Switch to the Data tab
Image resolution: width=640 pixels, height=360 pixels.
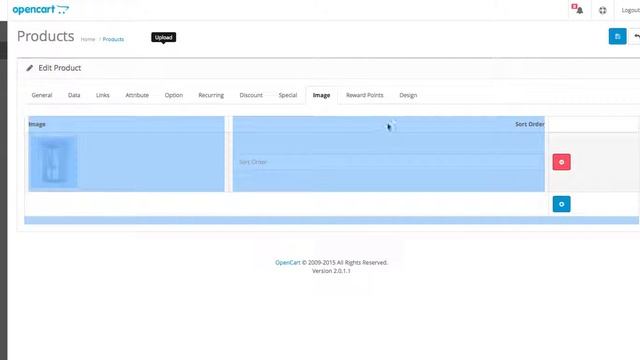74,95
